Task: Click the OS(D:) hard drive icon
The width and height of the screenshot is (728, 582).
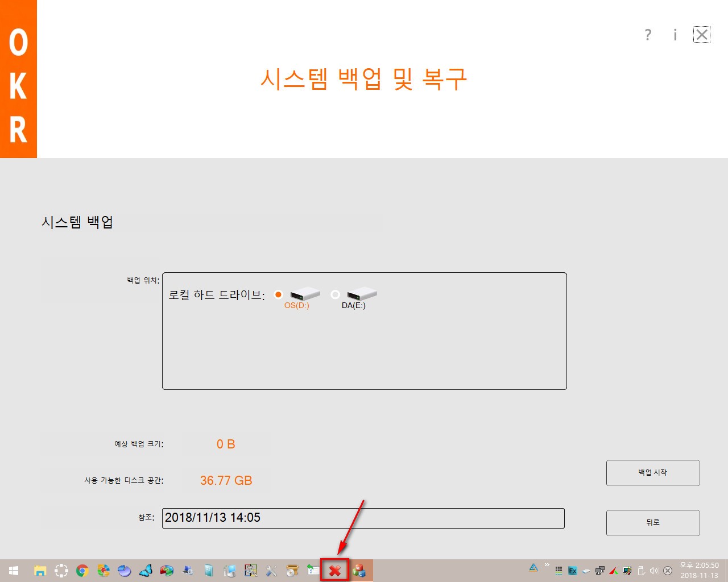Action: [x=305, y=294]
